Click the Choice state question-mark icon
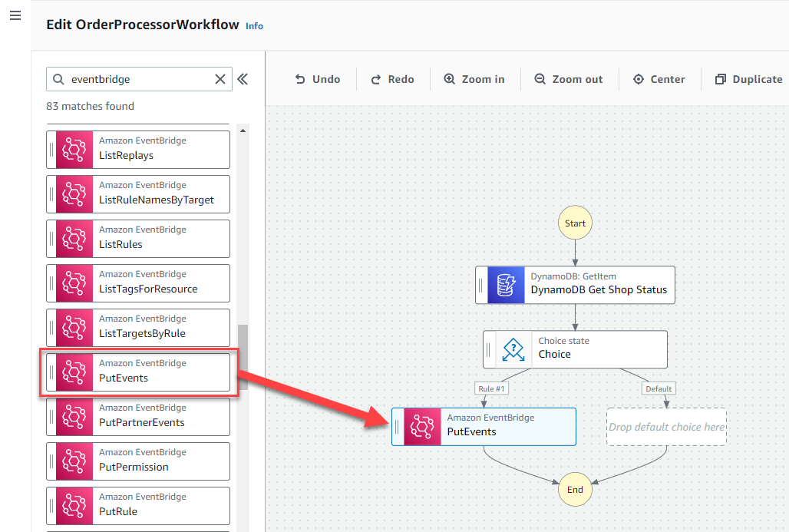The image size is (789, 532). 513,349
